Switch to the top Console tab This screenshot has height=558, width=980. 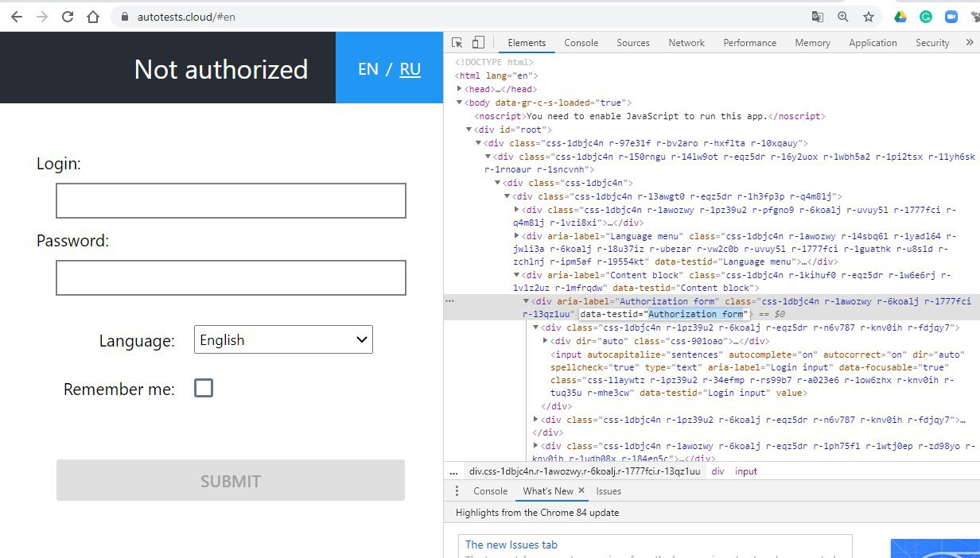coord(581,43)
